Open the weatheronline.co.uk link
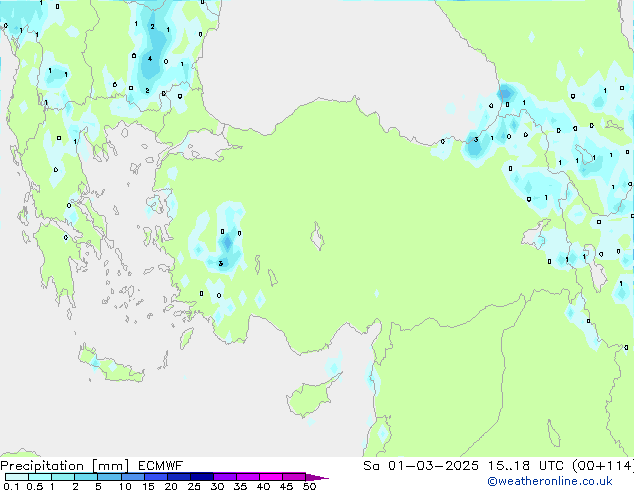The image size is (634, 490). (550, 481)
